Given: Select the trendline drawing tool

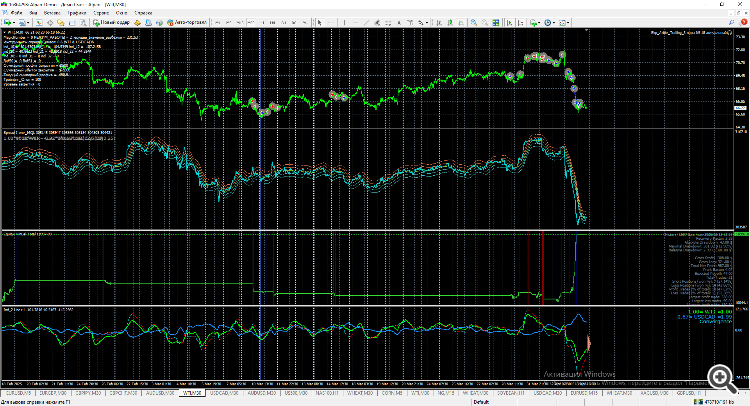Looking at the screenshot, I should pos(366,22).
